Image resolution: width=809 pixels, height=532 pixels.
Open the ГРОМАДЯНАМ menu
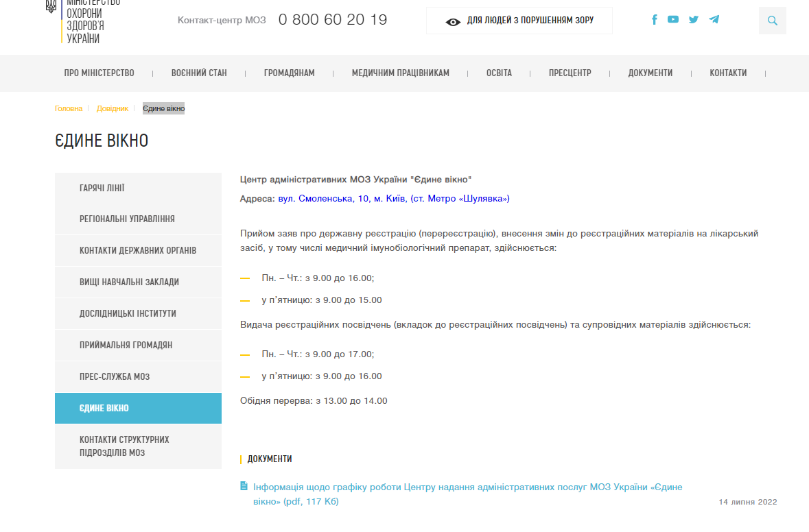point(290,73)
